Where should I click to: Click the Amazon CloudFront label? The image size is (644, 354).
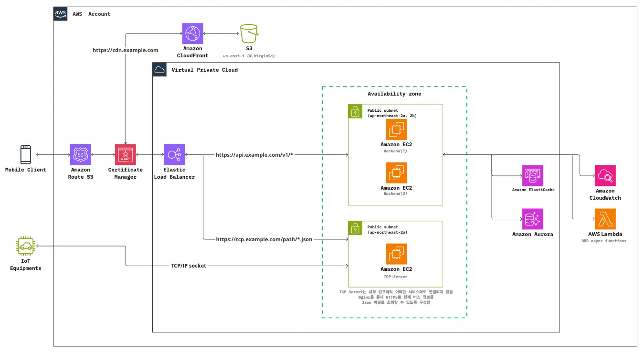[193, 52]
